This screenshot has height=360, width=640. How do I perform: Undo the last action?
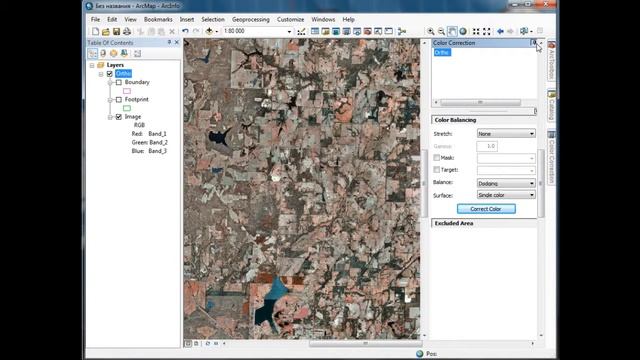[185, 31]
